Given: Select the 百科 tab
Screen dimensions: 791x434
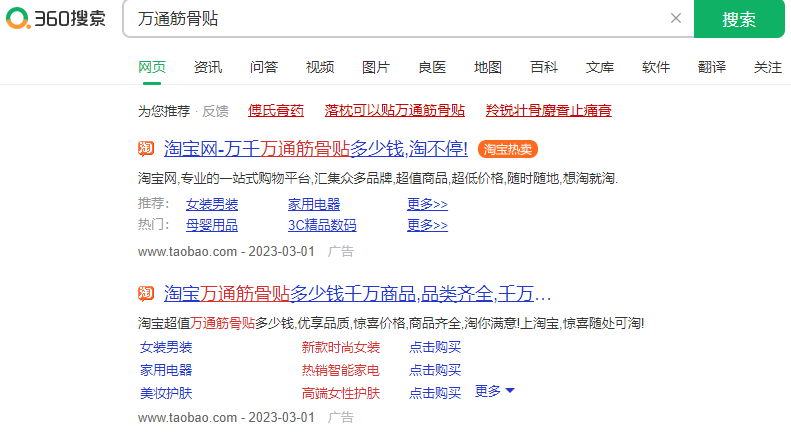Looking at the screenshot, I should pos(544,67).
